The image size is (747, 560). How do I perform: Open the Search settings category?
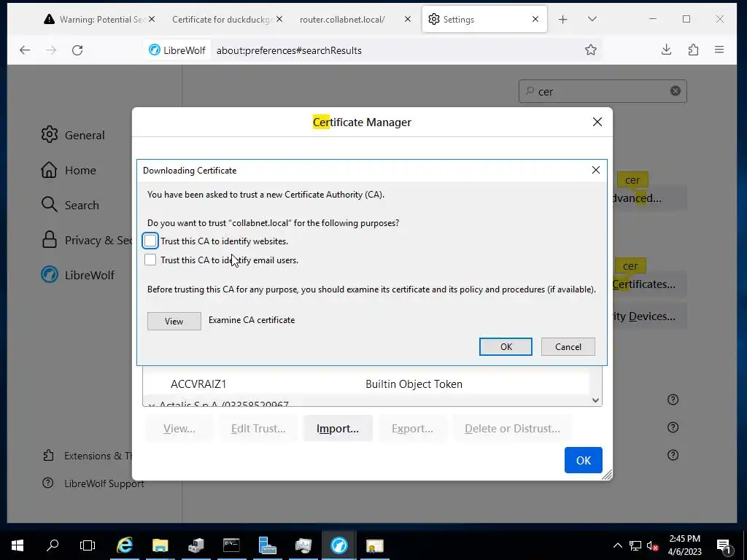(x=71, y=205)
